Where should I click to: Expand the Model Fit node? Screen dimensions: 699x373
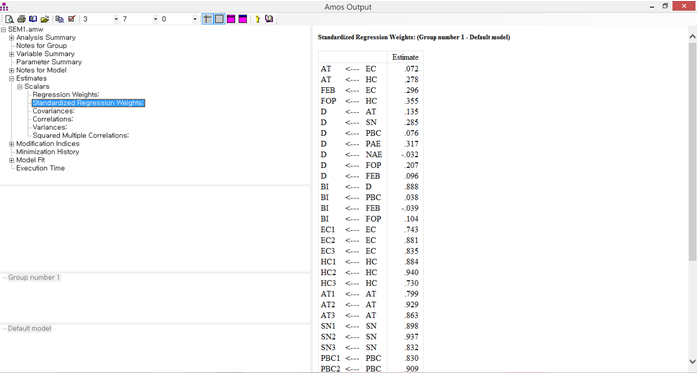[x=12, y=160]
